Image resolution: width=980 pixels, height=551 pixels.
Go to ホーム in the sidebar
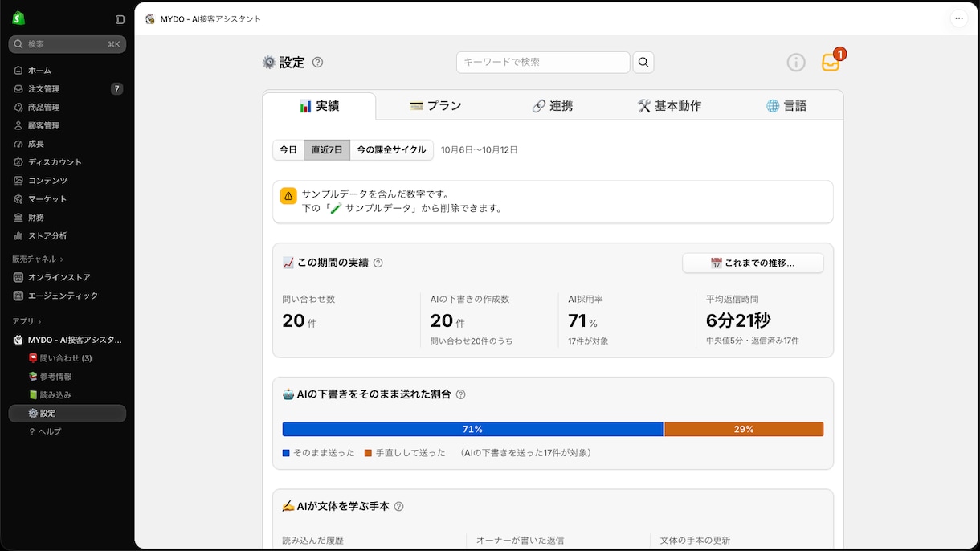click(67, 71)
